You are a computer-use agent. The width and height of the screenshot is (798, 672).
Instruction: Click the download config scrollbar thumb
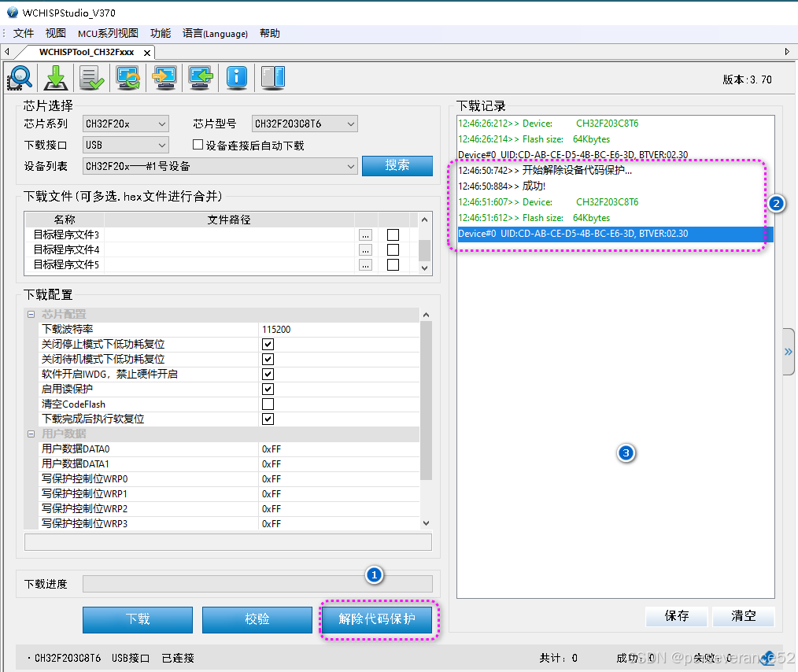426,401
